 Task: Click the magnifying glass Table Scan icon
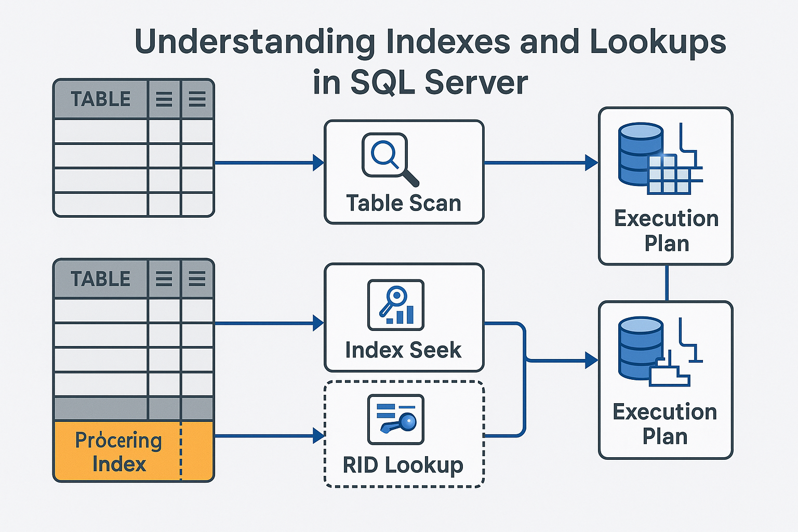pyautogui.click(x=391, y=159)
